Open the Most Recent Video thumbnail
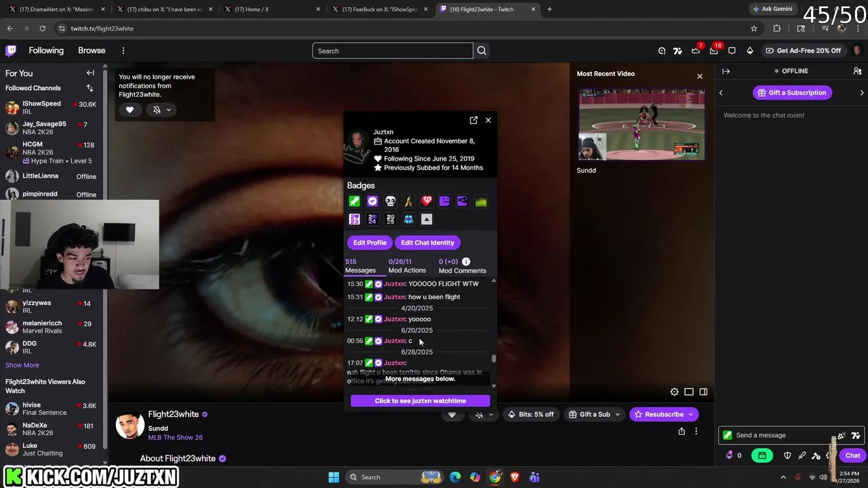868x488 pixels. pos(642,124)
